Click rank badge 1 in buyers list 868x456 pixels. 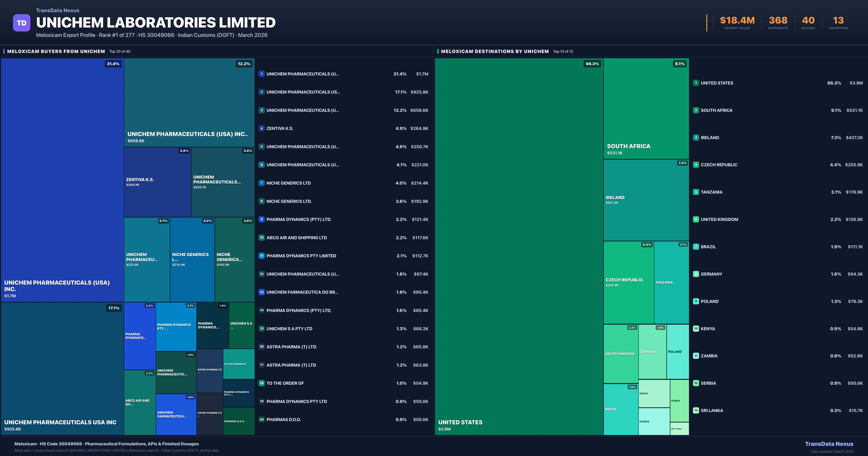[x=261, y=74]
